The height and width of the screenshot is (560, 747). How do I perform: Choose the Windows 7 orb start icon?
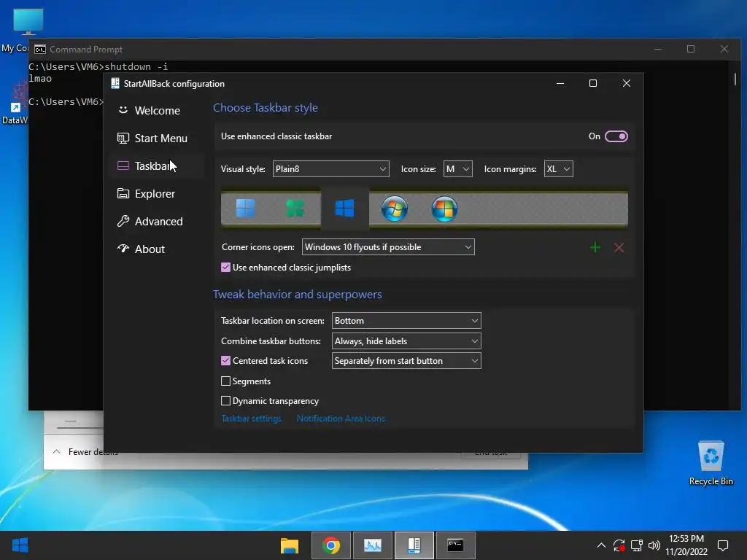coord(395,208)
